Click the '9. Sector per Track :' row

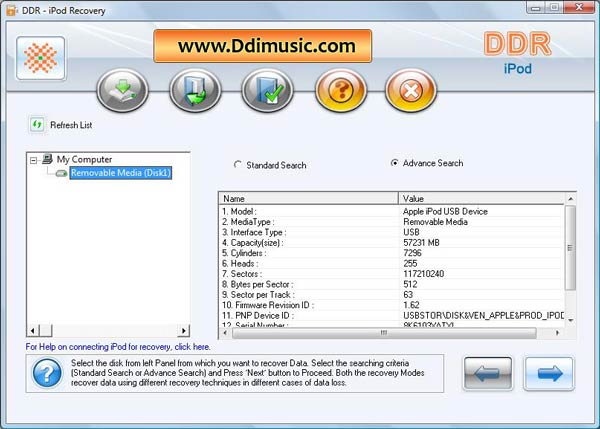click(258, 295)
